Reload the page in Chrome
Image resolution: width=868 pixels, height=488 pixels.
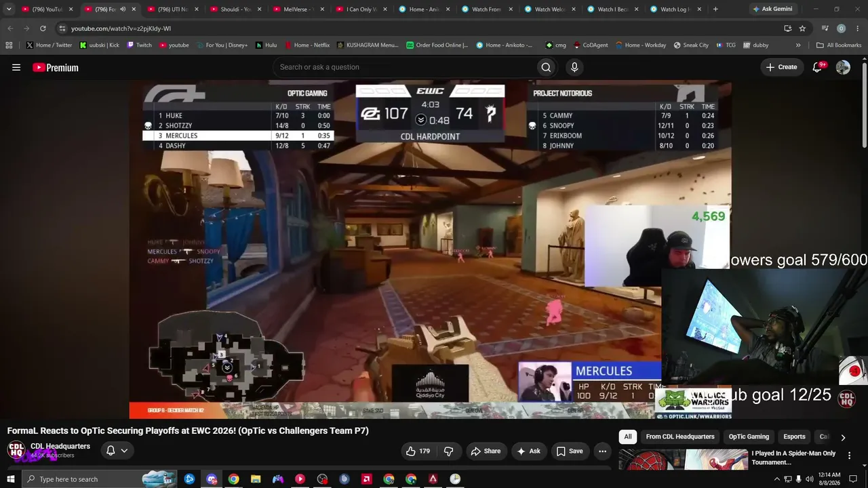(43, 28)
